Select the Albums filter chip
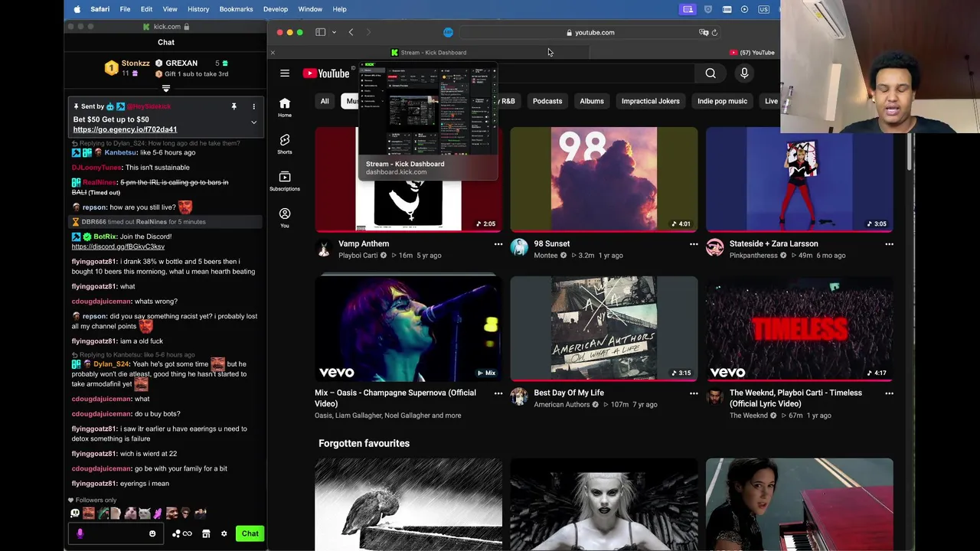The width and height of the screenshot is (980, 551). pos(592,101)
